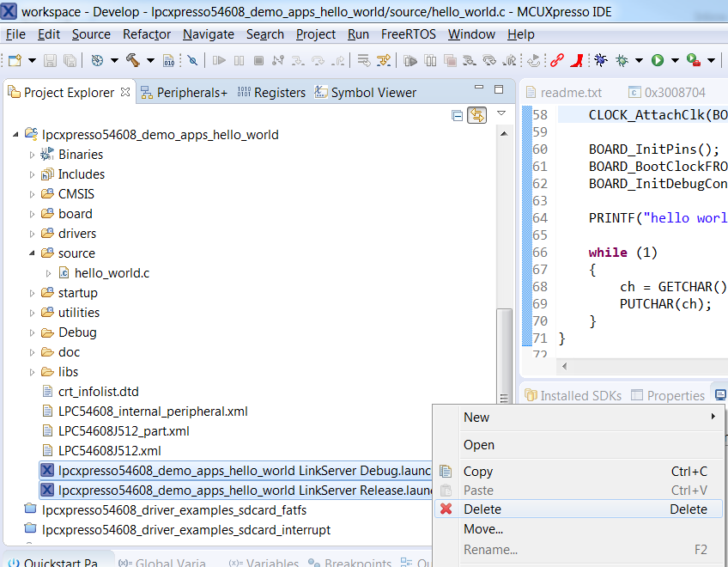Viewport: 728px width, 567px height.
Task: Click the green Run play icon
Action: click(x=658, y=60)
